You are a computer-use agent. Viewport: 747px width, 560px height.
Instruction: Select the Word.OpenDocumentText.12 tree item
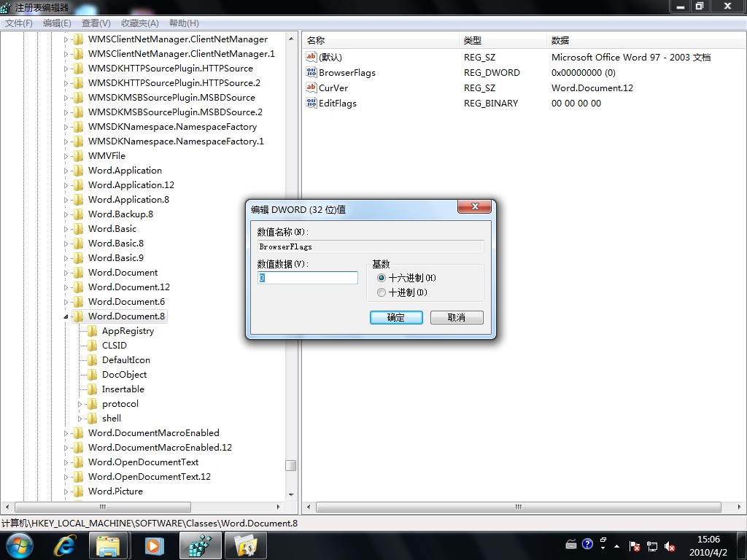click(149, 476)
